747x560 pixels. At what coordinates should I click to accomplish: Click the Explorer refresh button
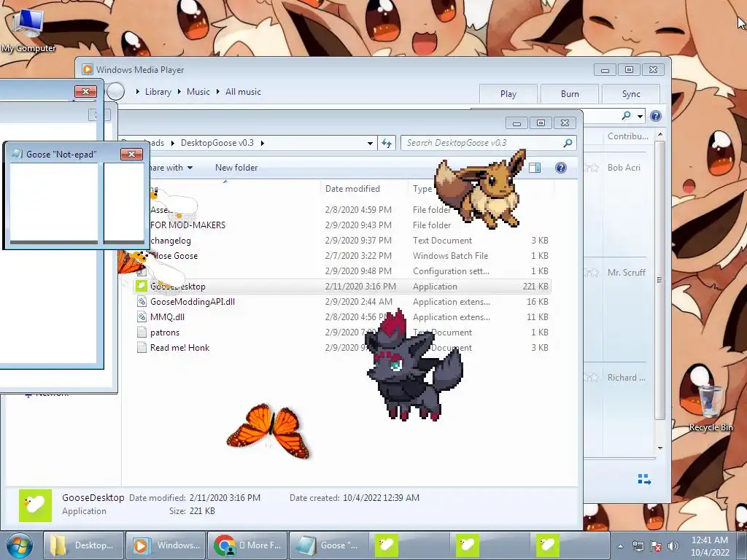387,143
